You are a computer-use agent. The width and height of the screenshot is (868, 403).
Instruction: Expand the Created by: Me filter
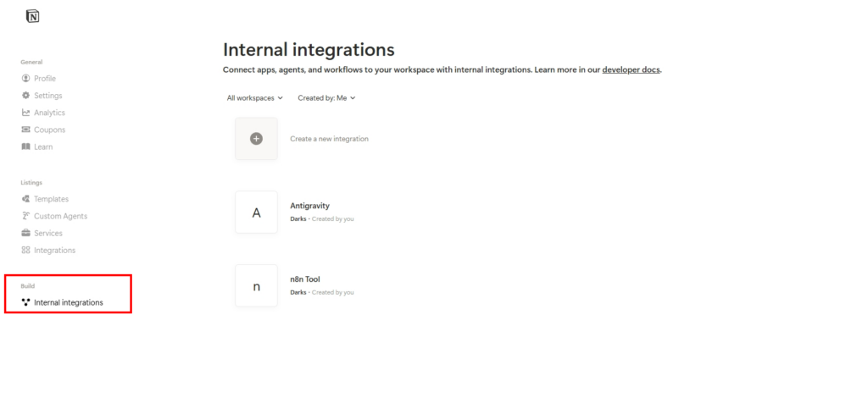[x=326, y=98]
